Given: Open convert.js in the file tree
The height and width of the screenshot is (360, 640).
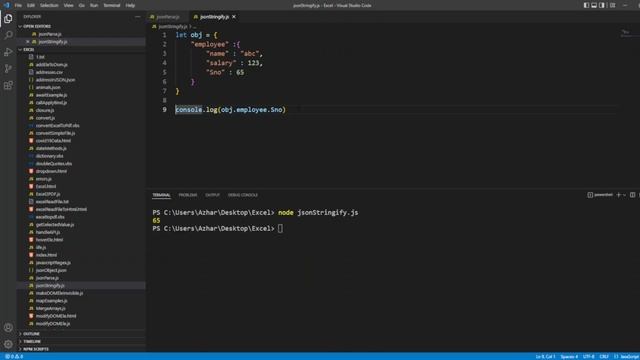Looking at the screenshot, I should tap(45, 118).
